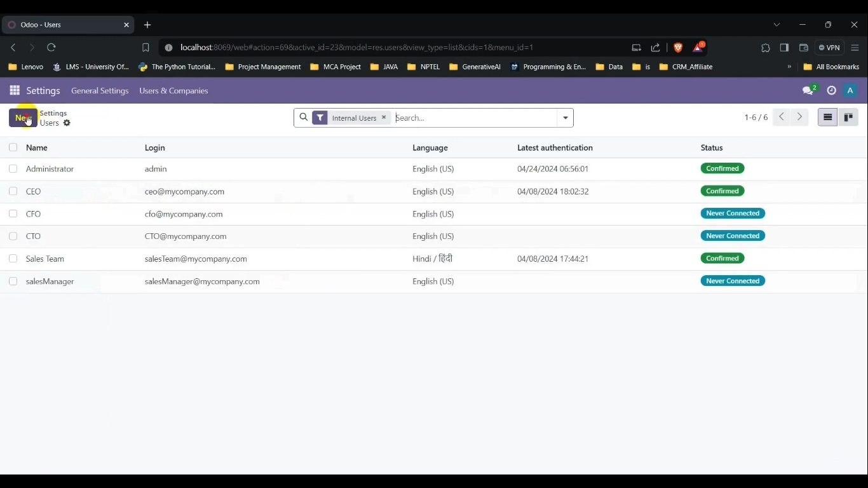Image resolution: width=868 pixels, height=488 pixels.
Task: Click the Settings app title
Action: [x=43, y=91]
